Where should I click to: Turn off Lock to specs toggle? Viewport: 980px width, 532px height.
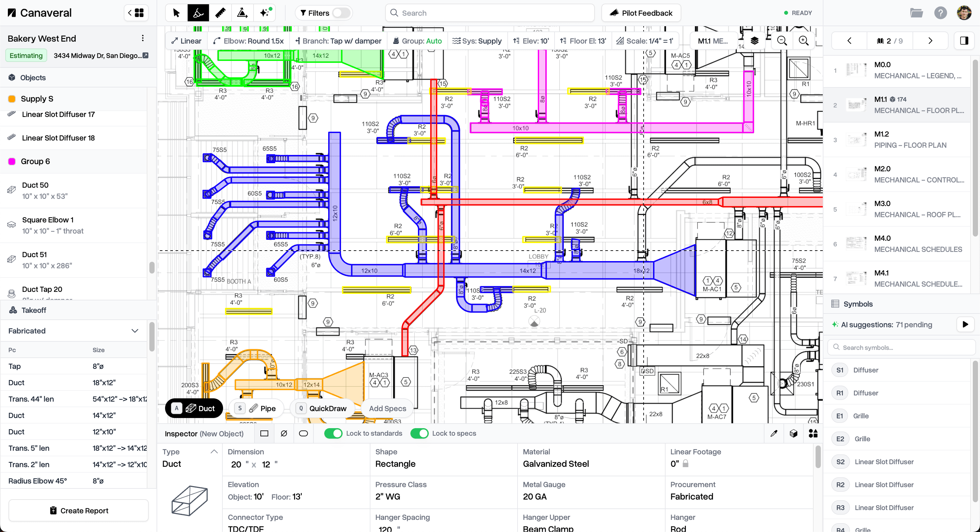point(419,433)
